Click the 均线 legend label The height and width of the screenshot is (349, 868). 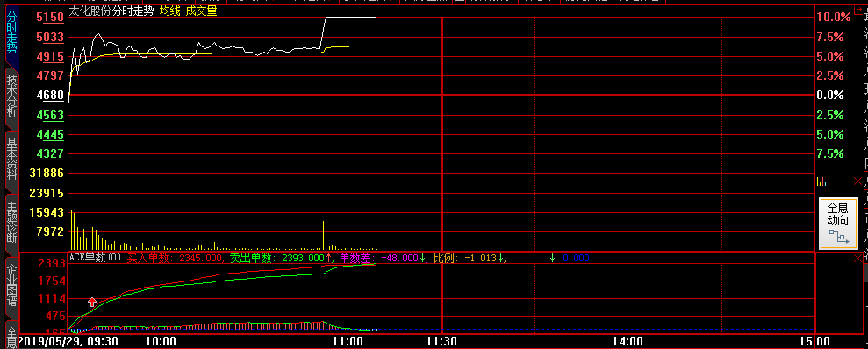coord(170,11)
